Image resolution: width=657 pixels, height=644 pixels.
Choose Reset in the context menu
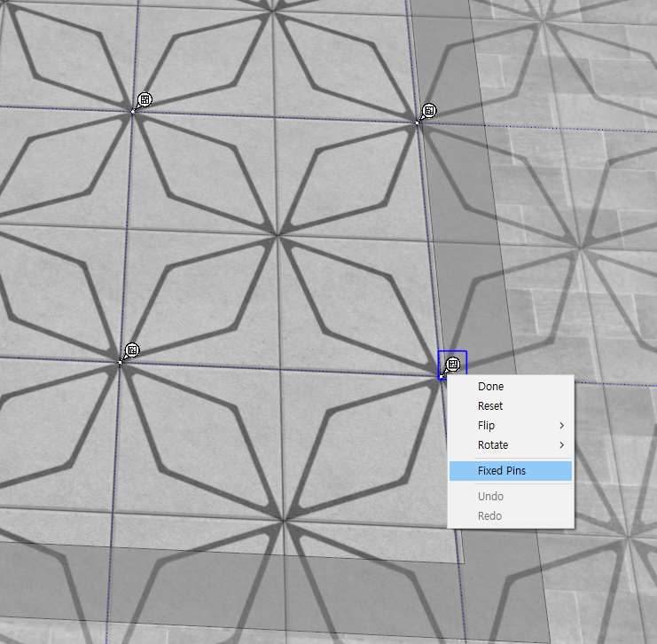click(511, 406)
